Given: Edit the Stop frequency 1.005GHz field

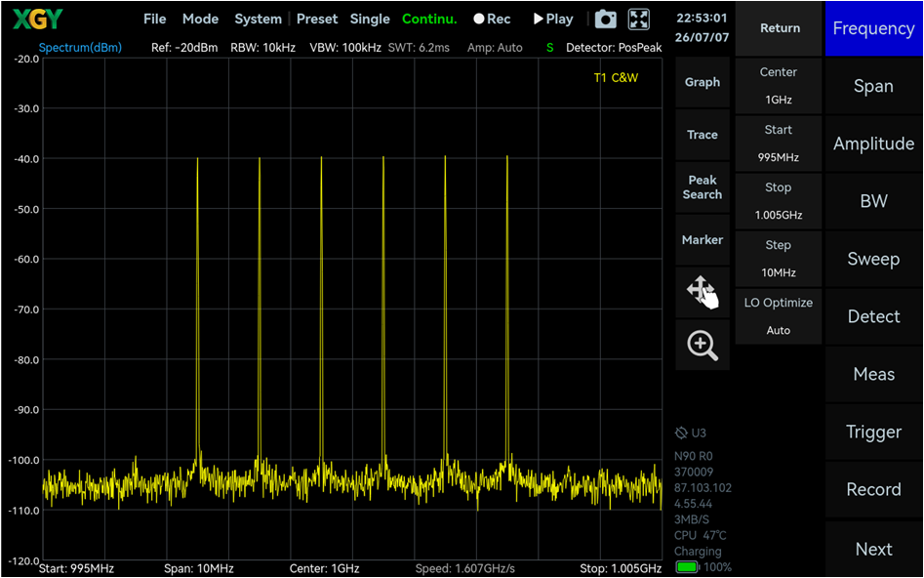Looking at the screenshot, I should tap(779, 201).
